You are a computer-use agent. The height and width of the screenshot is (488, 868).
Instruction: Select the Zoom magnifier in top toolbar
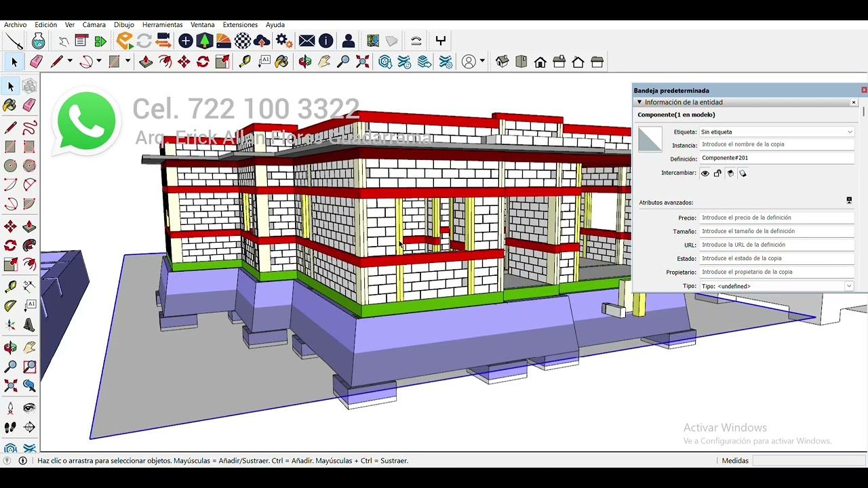pyautogui.click(x=343, y=62)
